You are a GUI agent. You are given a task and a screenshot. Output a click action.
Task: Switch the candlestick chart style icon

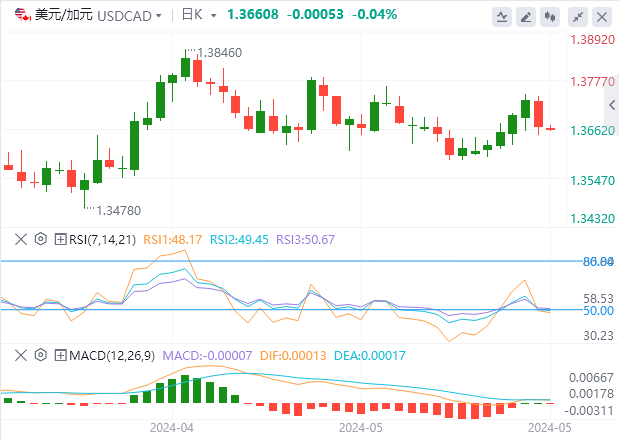pos(550,17)
